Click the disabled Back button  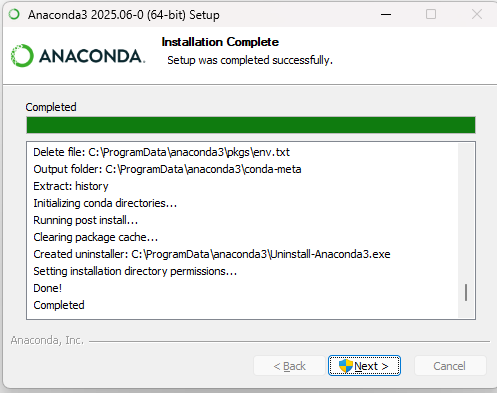coord(289,366)
